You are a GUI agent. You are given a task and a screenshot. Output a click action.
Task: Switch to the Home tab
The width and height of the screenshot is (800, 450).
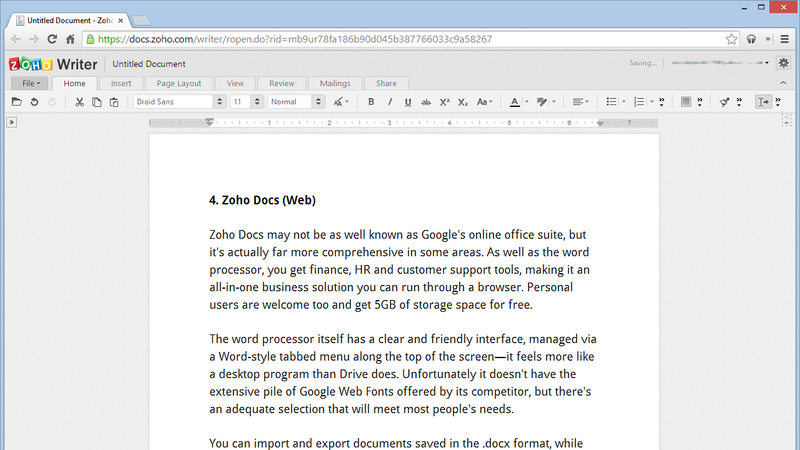point(74,83)
